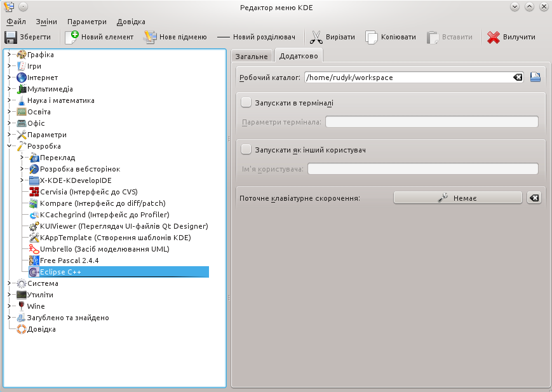Click the Копіювати icon
This screenshot has width=552, height=392.
372,37
